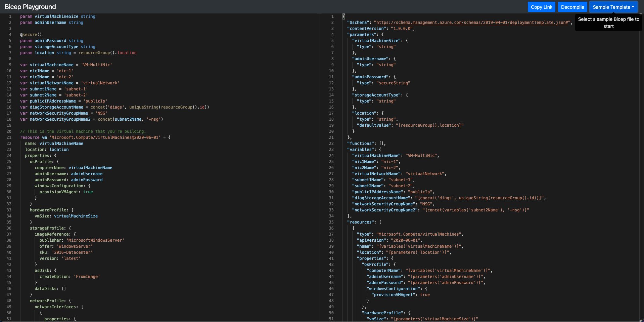Image resolution: width=644 pixels, height=322 pixels.
Task: Click the Copy Link button
Action: [x=541, y=7]
